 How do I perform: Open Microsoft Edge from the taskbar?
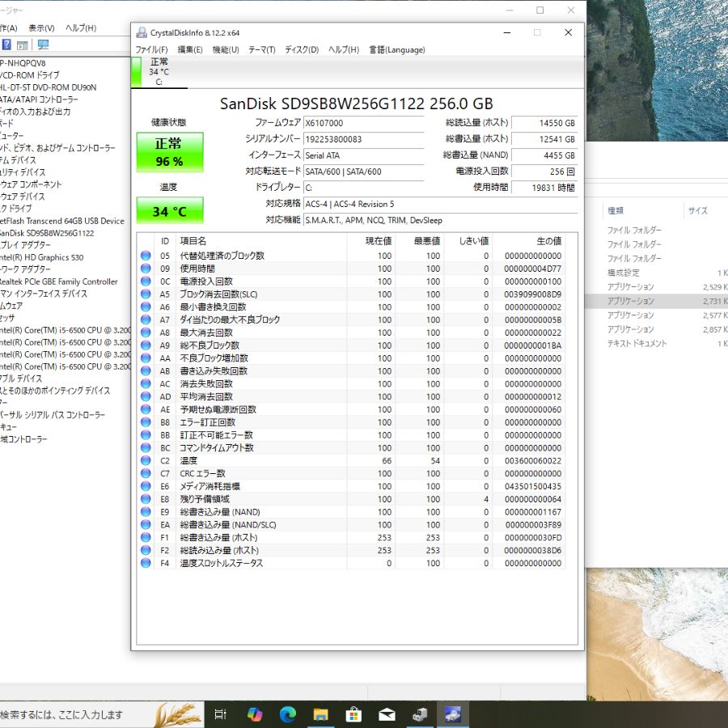(288, 713)
